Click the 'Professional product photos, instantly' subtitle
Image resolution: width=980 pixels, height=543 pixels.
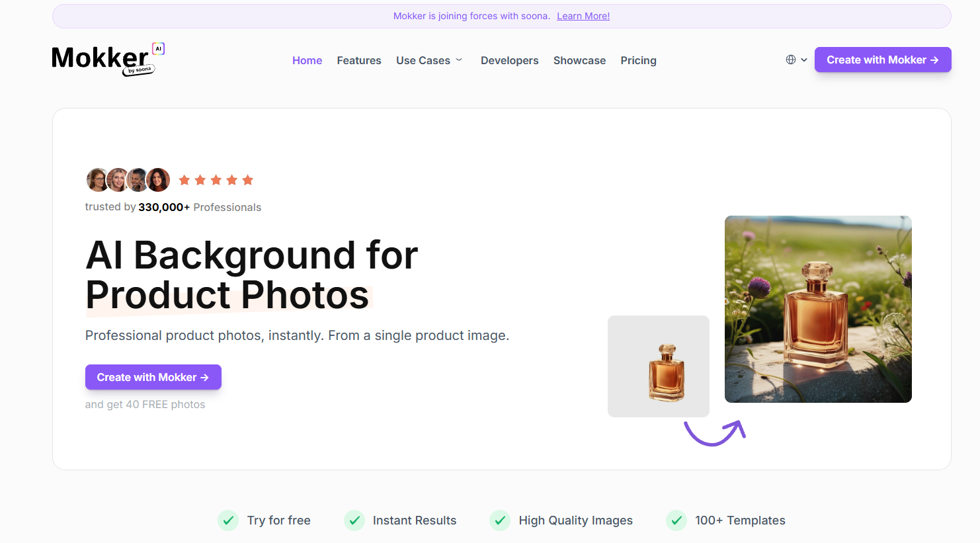[x=297, y=335]
